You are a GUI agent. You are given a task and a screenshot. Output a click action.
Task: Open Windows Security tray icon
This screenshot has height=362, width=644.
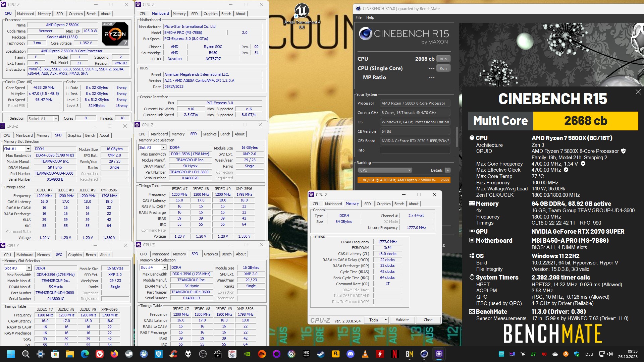click(577, 354)
